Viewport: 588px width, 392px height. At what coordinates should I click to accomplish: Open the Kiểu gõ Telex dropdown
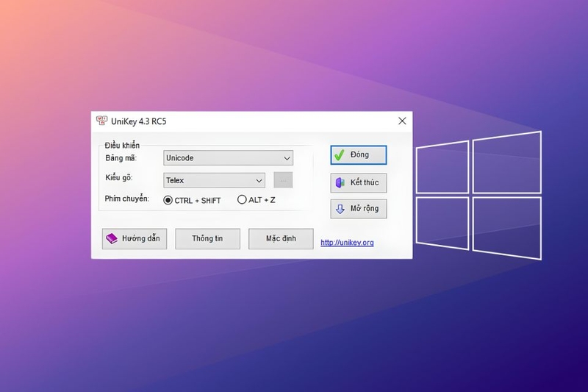[x=214, y=180]
